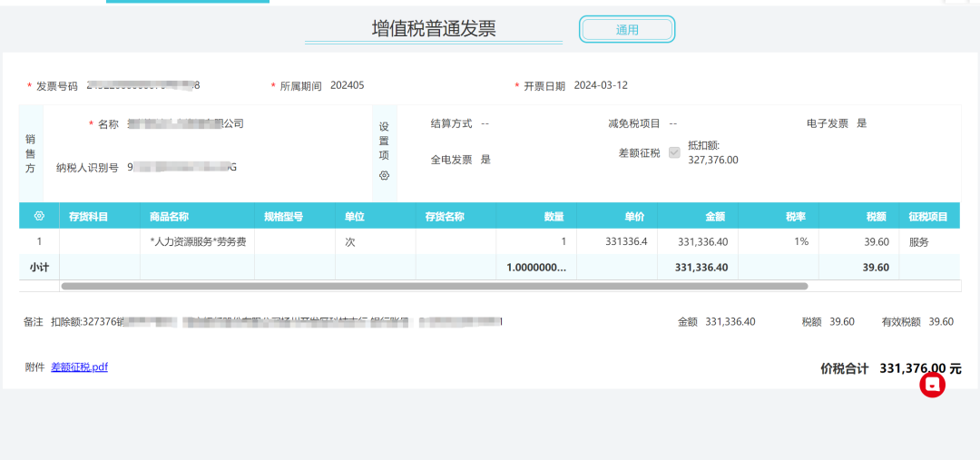Viewport: 980px width, 460px height.
Task: Click the 减免税项目 field value
Action: pyautogui.click(x=673, y=123)
